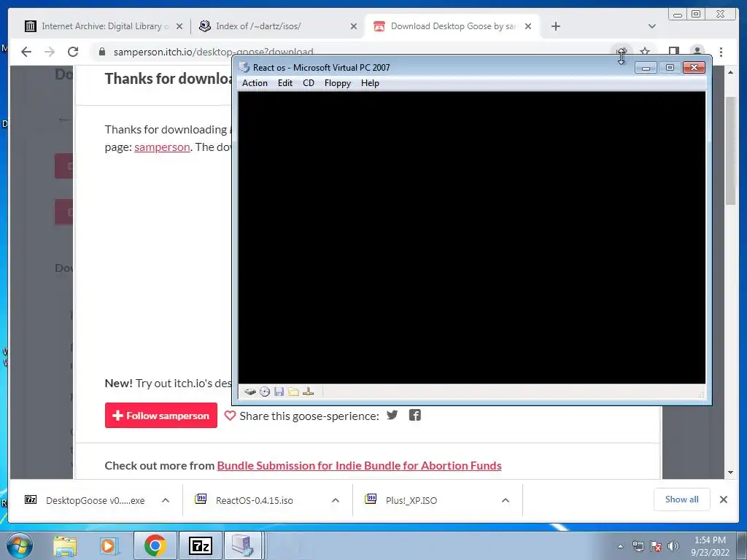The image size is (747, 560).
Task: Open the Action Center flag icon
Action: 656,546
